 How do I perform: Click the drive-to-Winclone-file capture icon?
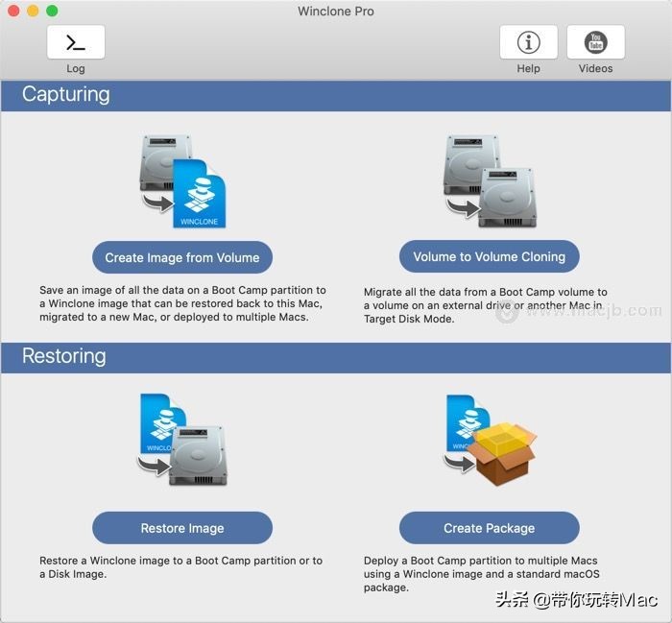pyautogui.click(x=183, y=180)
